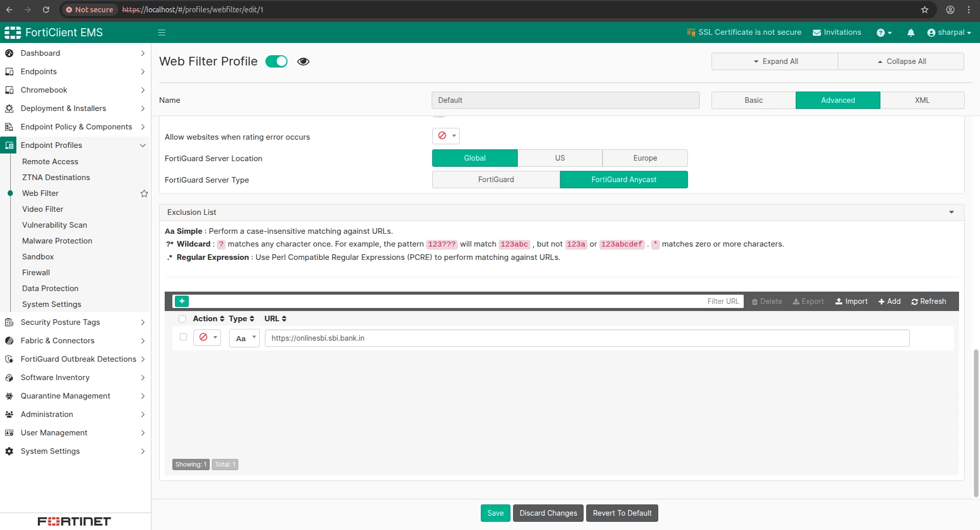Viewport: 980px width, 530px height.
Task: Click the page vertical scrollbar
Action: point(976,423)
